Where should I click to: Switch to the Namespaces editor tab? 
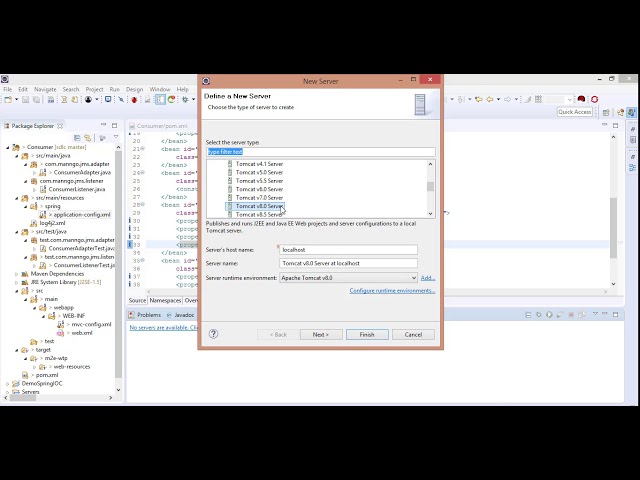[165, 300]
